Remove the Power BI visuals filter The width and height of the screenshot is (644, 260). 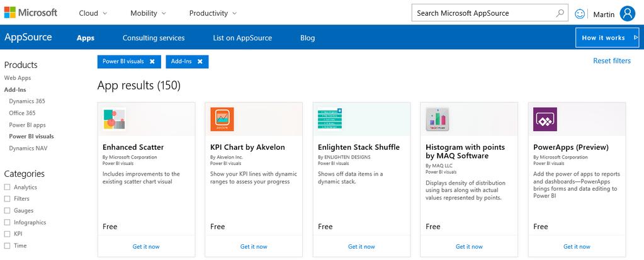pos(152,62)
